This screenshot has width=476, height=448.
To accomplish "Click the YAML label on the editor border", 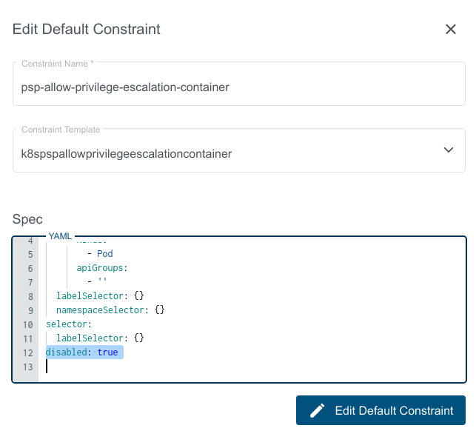I will 60,236.
